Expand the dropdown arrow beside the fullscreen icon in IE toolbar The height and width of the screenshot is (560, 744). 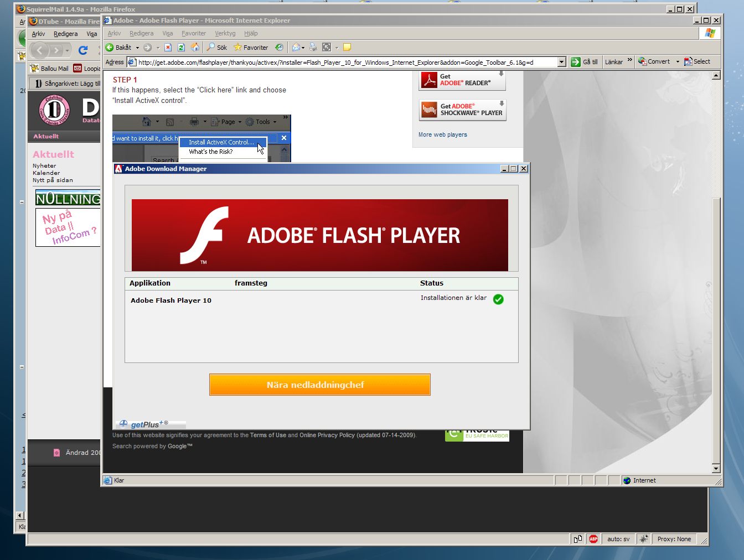point(337,48)
